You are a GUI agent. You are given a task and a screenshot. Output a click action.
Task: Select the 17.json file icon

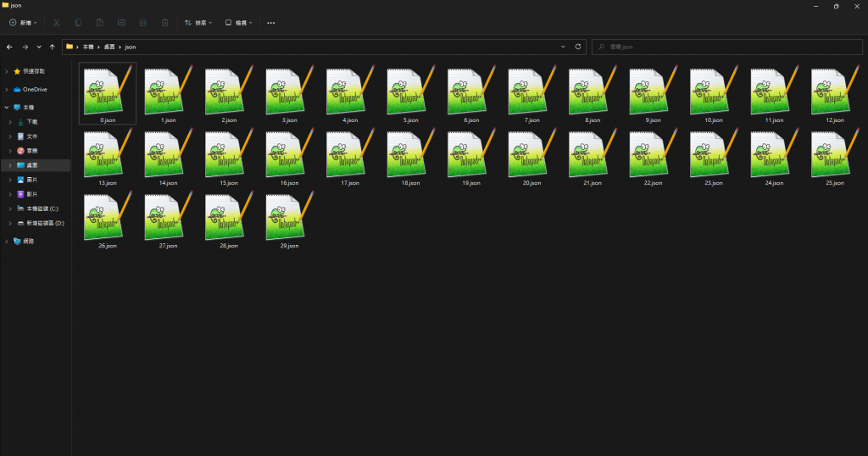(x=350, y=153)
